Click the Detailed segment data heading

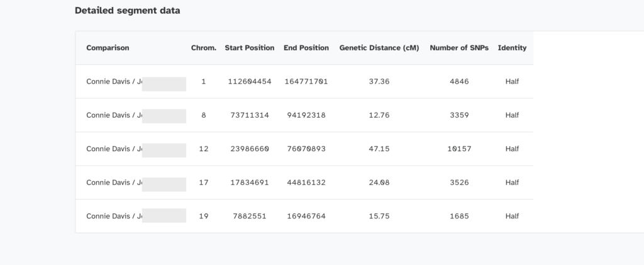(x=127, y=11)
